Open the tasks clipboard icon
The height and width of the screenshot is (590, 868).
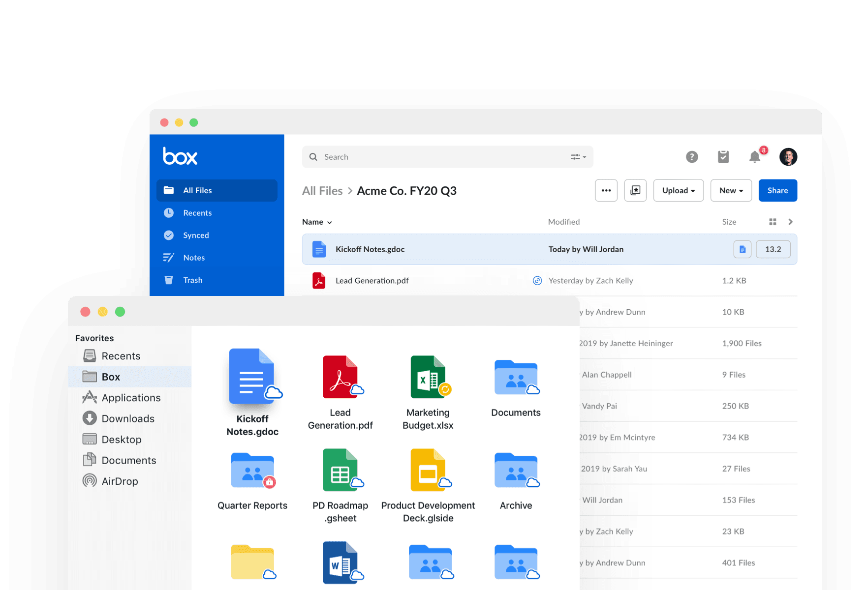723,156
